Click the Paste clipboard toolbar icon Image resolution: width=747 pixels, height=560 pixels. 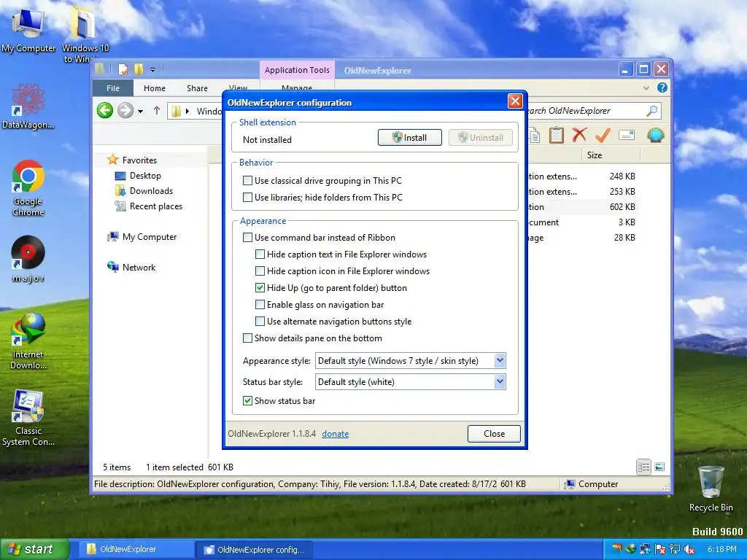point(556,135)
